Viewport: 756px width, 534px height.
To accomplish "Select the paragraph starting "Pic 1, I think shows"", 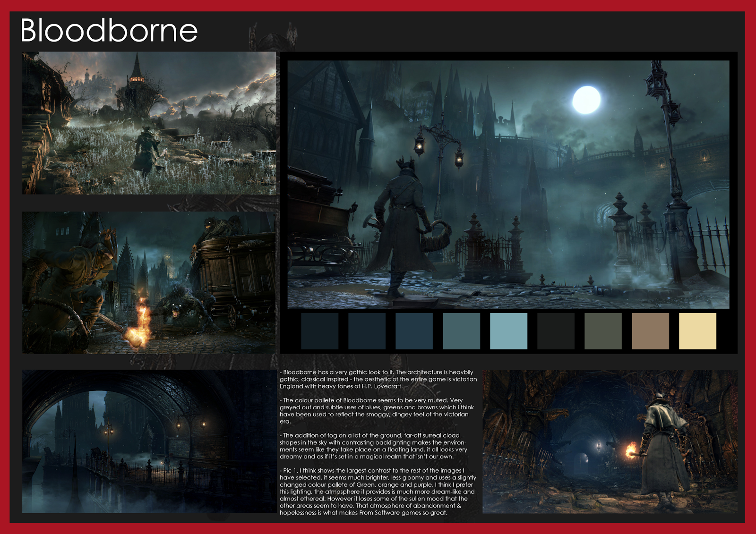I will [x=378, y=492].
